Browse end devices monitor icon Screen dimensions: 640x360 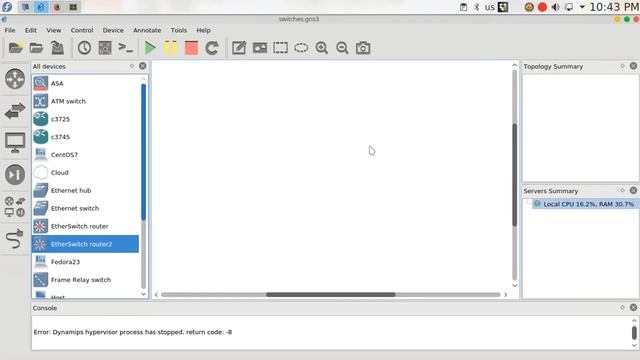pos(15,142)
